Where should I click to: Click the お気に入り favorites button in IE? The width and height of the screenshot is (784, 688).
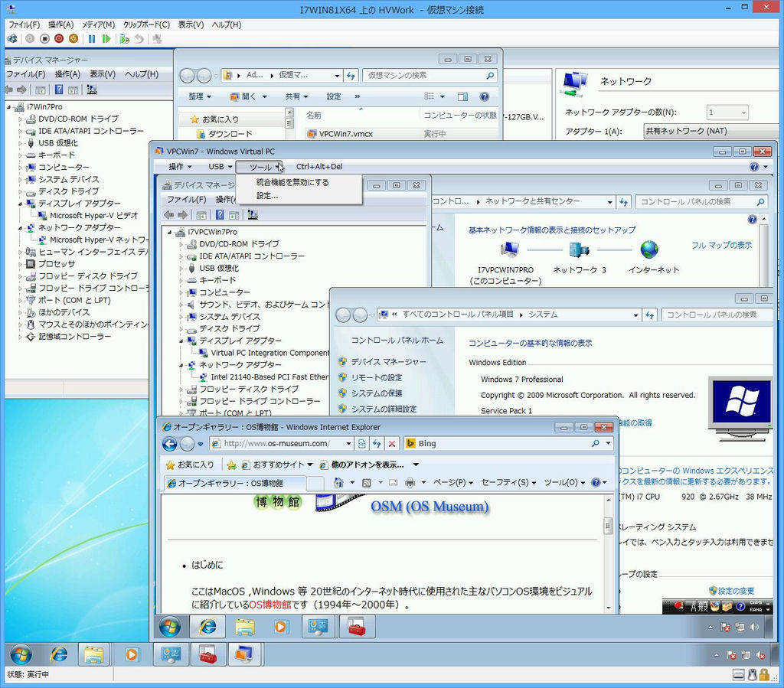pos(190,465)
